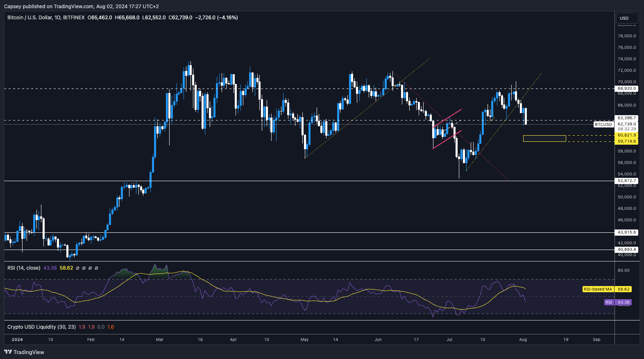This screenshot has width=644, height=359.
Task: Click the Sep label on the time axis
Action: (x=596, y=340)
